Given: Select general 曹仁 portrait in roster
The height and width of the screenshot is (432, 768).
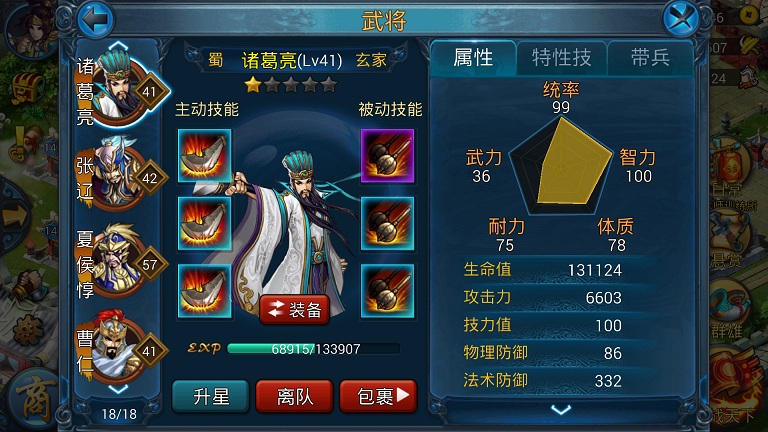Looking at the screenshot, I should coord(120,347).
